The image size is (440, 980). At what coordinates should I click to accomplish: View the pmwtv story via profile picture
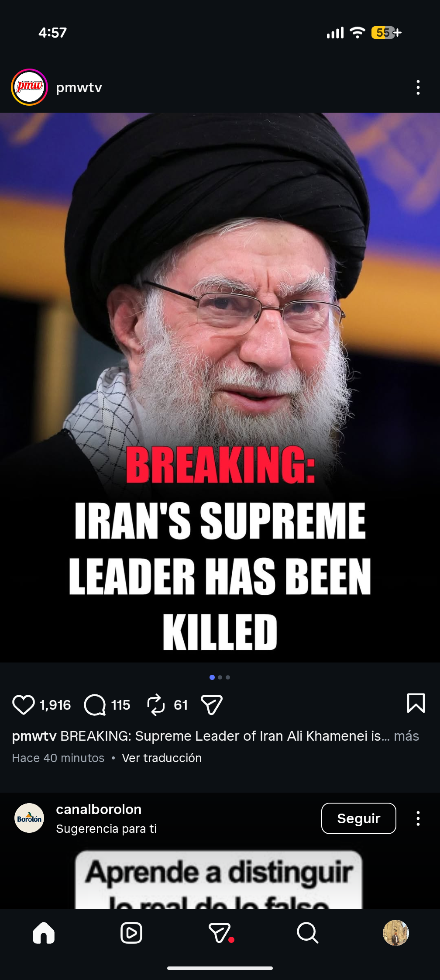(29, 87)
